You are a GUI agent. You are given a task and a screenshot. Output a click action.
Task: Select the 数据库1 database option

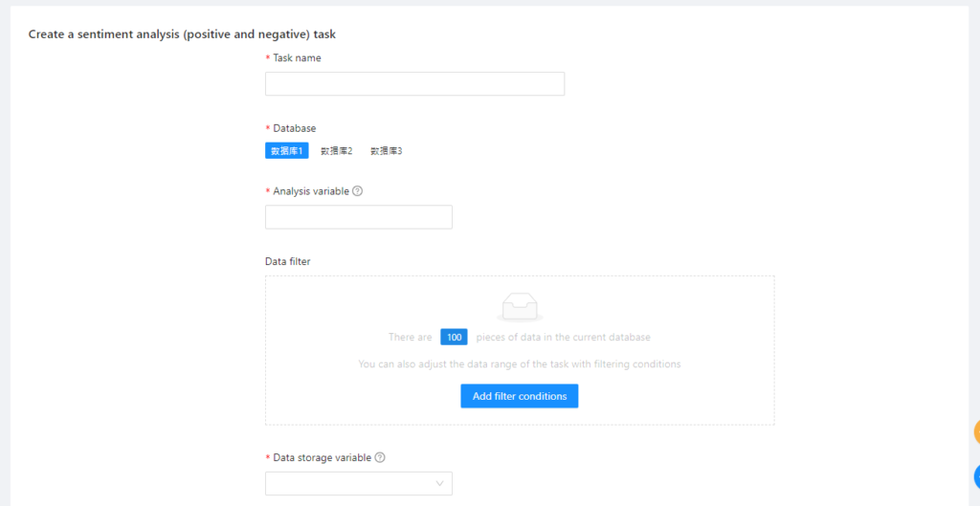pyautogui.click(x=286, y=150)
